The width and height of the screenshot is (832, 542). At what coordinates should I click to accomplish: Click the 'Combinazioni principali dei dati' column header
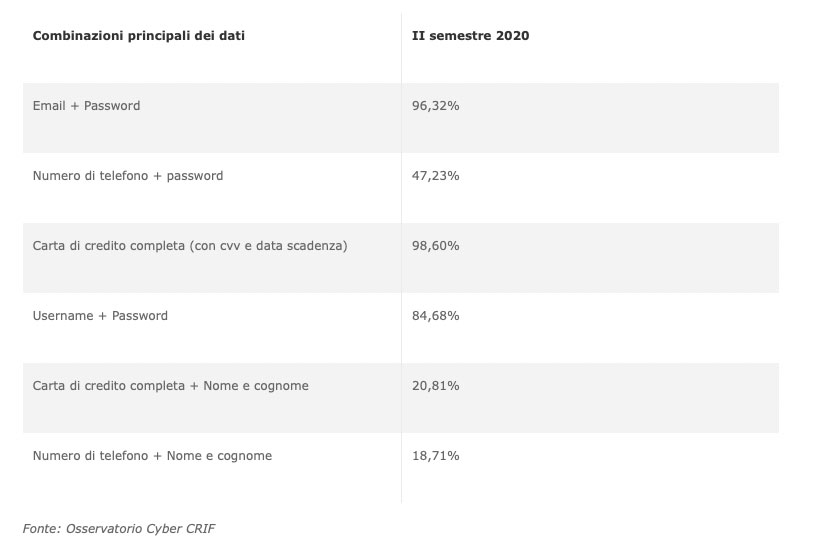pyautogui.click(x=139, y=36)
